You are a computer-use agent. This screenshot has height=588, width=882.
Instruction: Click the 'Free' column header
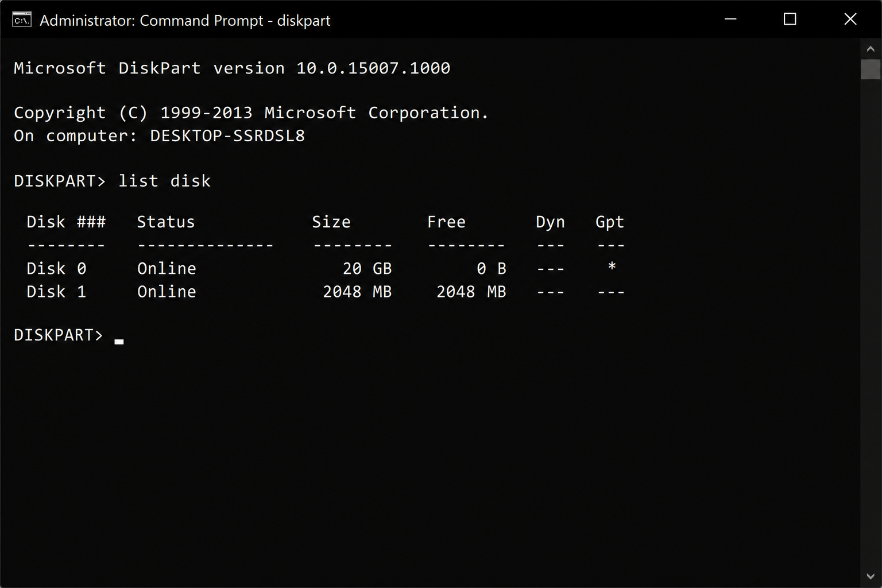click(446, 222)
